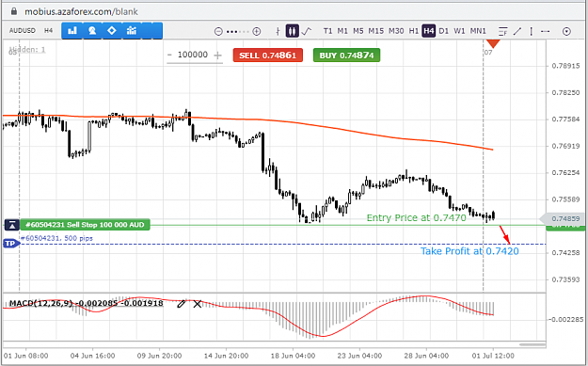Select the vertical line drawing tool
This screenshot has height=366, width=588.
(532, 31)
